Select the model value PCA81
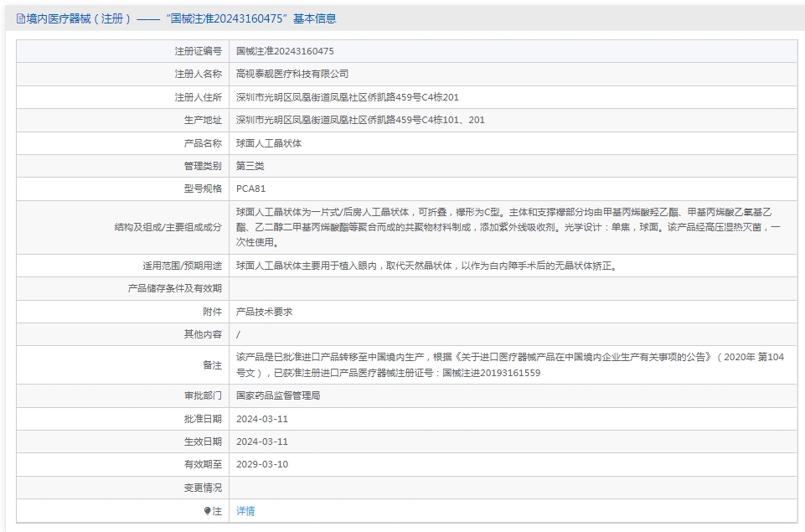The image size is (805, 532). 251,189
